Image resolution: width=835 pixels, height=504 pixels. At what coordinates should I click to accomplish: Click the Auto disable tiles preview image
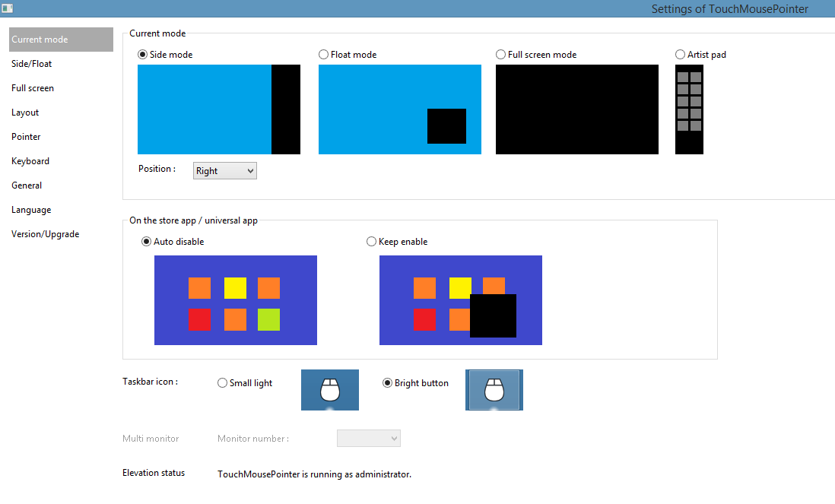click(x=236, y=300)
